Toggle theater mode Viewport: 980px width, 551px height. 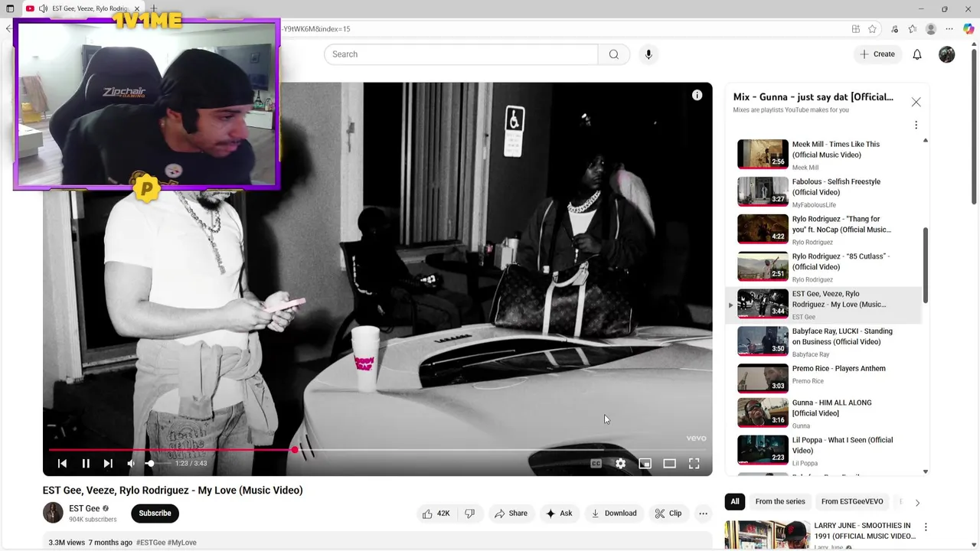[x=669, y=463]
